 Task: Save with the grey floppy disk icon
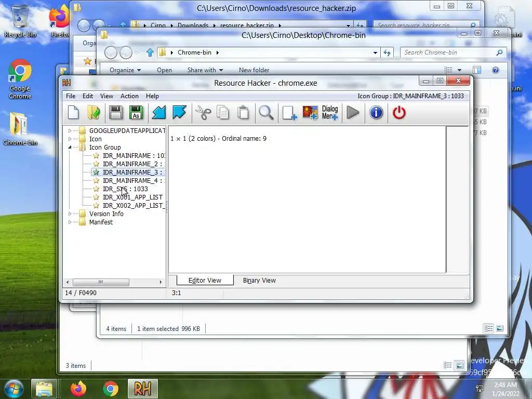(x=116, y=113)
